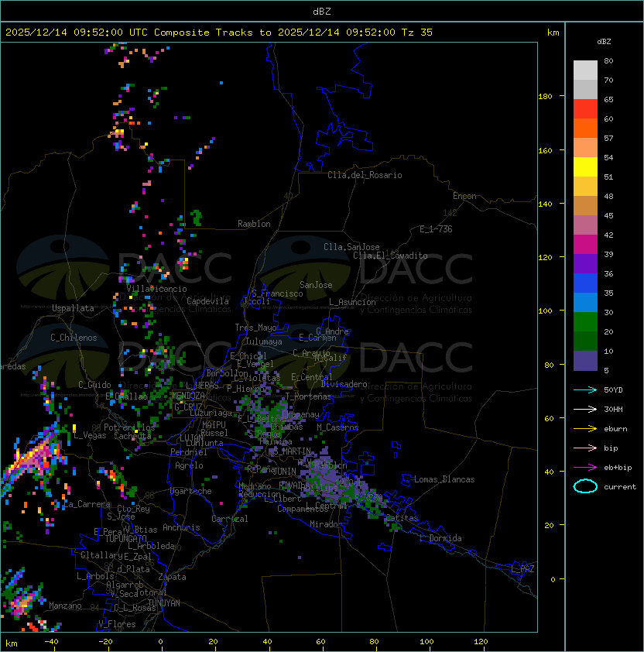Click the Manzano place label
This screenshot has height=652, width=644.
click(x=65, y=606)
